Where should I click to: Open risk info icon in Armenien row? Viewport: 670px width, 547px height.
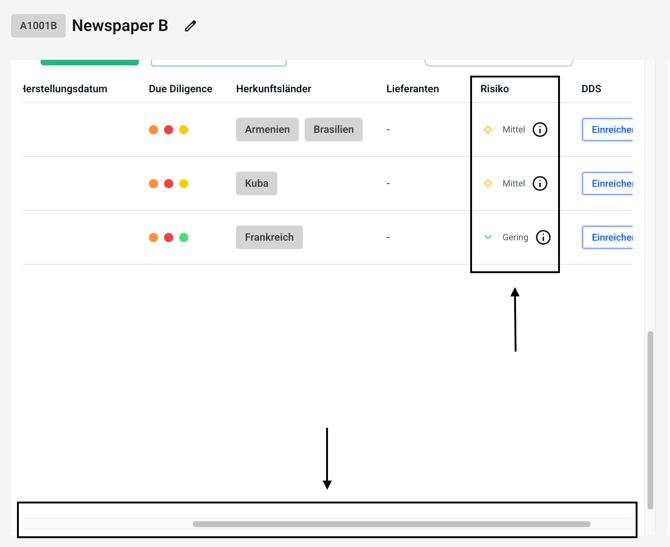[540, 130]
